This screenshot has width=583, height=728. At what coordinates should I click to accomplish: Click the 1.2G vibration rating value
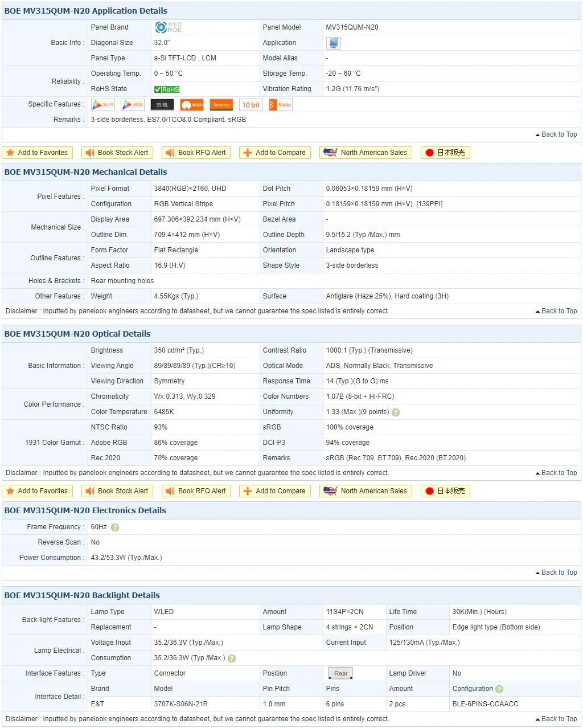click(353, 89)
